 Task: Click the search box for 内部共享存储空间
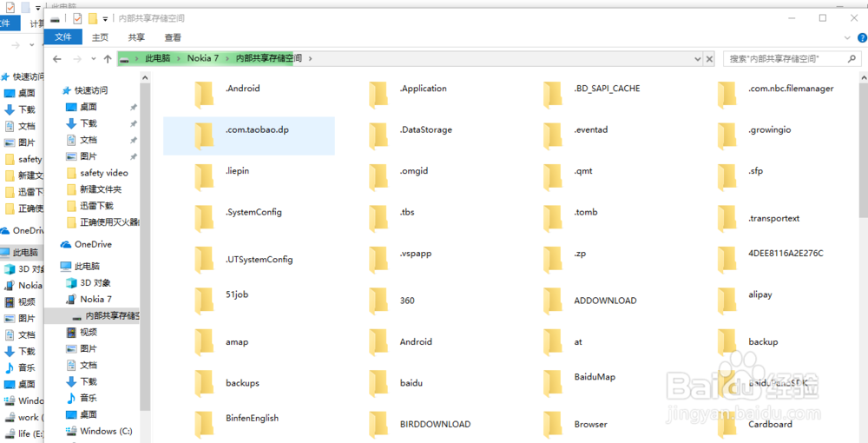click(792, 59)
